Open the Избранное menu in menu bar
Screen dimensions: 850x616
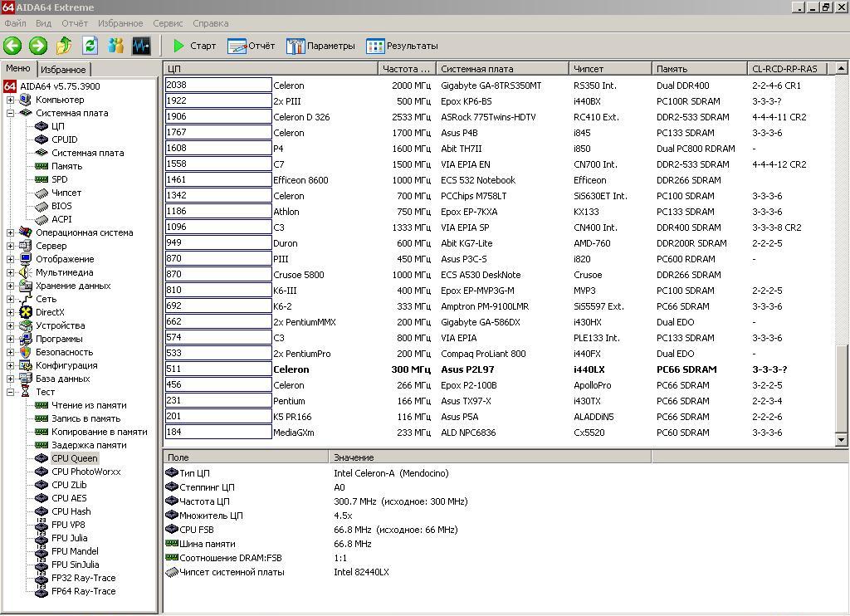coord(120,23)
